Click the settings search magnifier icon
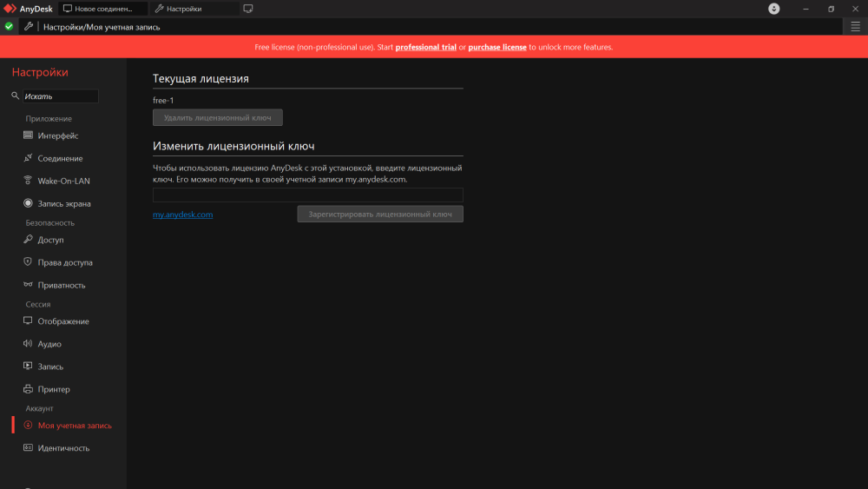 click(15, 96)
